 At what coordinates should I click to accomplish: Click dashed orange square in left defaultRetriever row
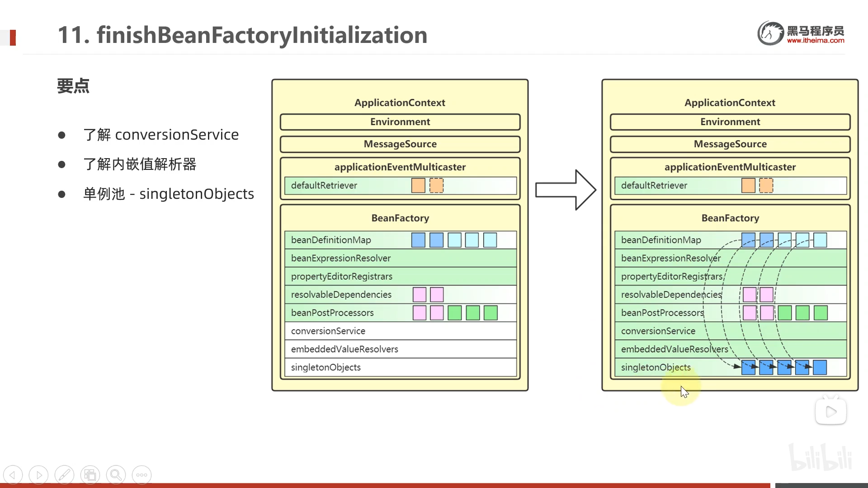[x=436, y=185]
